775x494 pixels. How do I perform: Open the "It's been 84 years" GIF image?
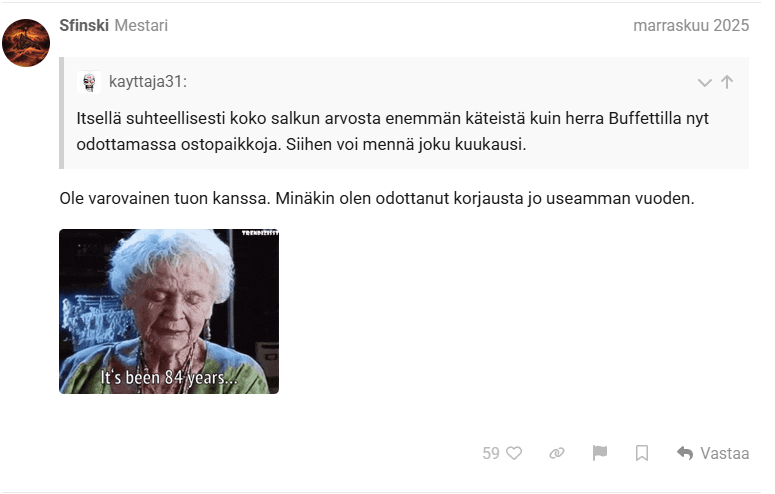[x=169, y=311]
